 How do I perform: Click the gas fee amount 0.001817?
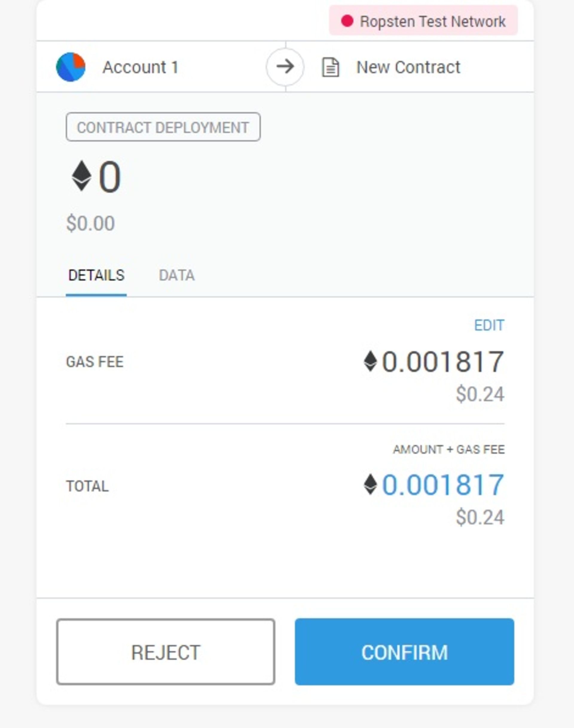click(442, 362)
